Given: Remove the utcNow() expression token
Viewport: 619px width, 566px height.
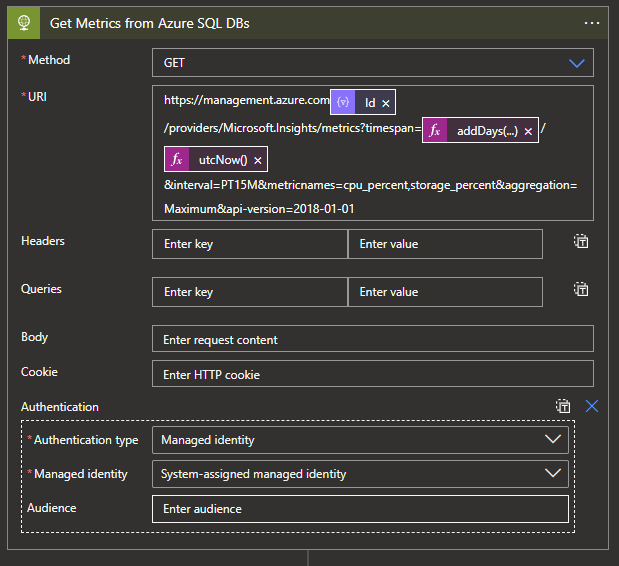Looking at the screenshot, I should 257,160.
